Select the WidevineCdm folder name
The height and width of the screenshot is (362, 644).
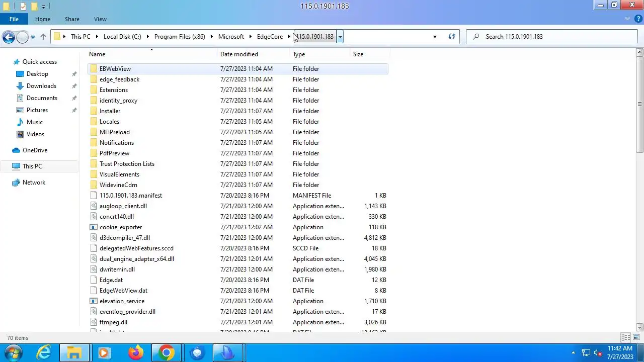[118, 185]
